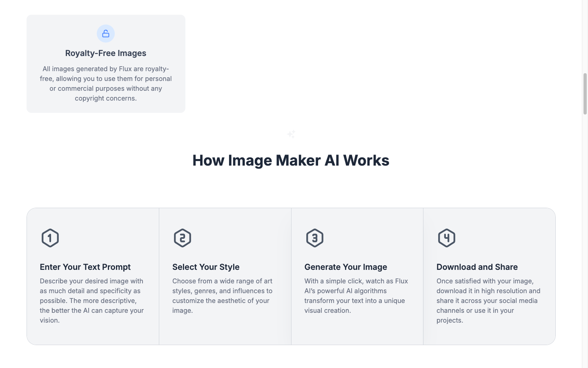The height and width of the screenshot is (368, 588).
Task: Select the Enter Your Text Prompt heading
Action: 85,267
